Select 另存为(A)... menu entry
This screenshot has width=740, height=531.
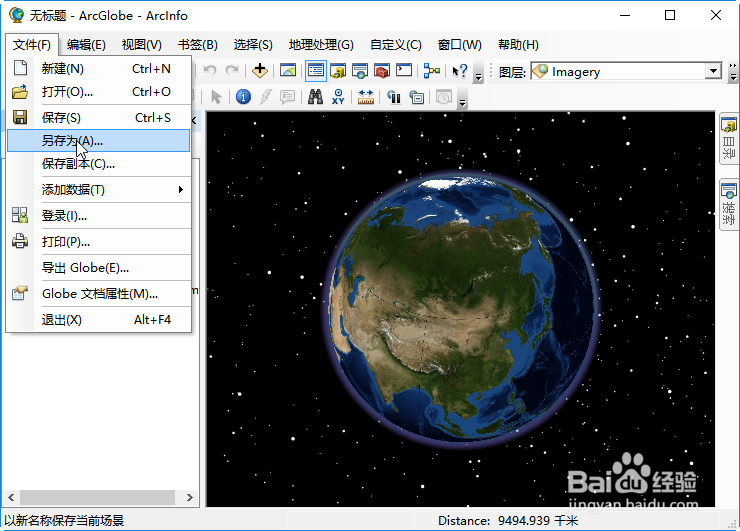pyautogui.click(x=99, y=141)
